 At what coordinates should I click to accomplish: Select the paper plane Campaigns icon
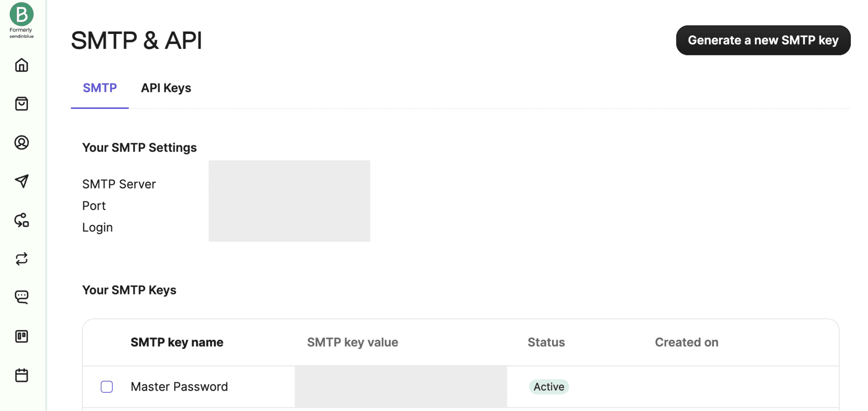(21, 181)
